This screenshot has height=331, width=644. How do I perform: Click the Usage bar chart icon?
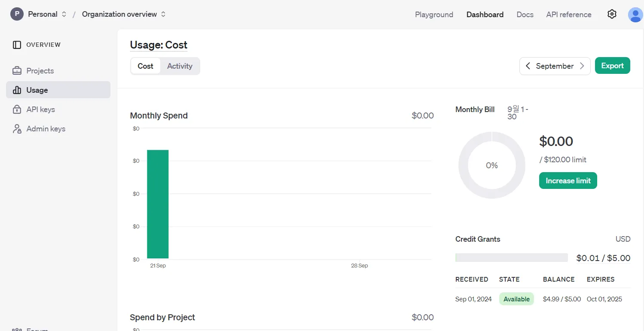tap(17, 90)
